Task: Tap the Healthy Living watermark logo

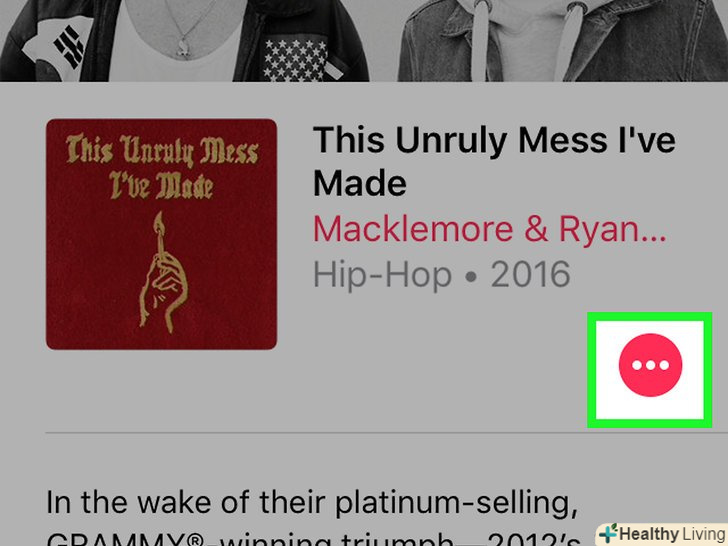Action: pos(662,534)
